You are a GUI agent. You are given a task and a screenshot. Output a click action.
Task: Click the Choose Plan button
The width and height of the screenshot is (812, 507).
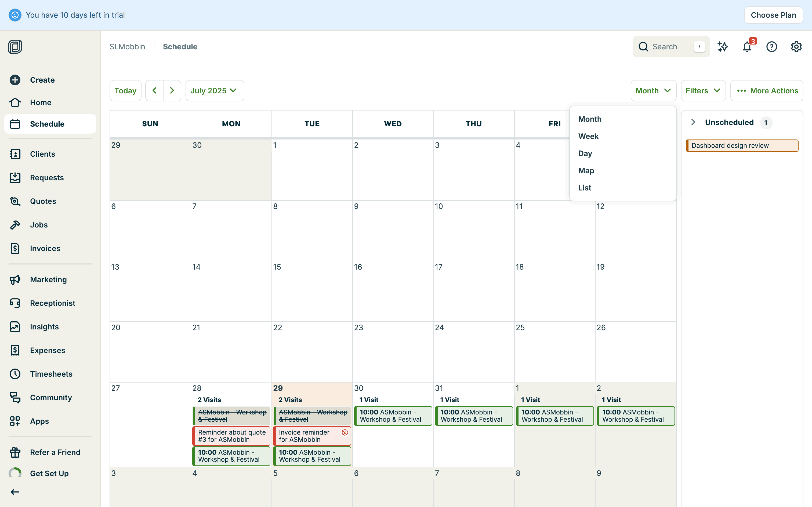[773, 15]
